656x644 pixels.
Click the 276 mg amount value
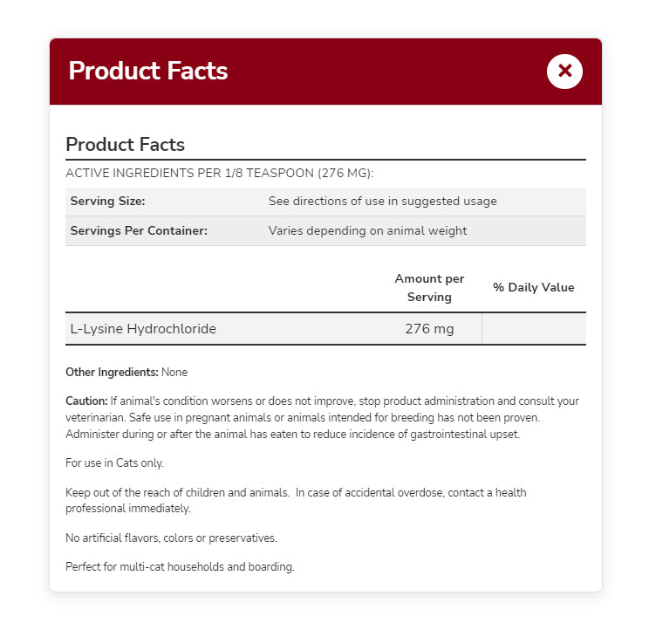(x=429, y=329)
